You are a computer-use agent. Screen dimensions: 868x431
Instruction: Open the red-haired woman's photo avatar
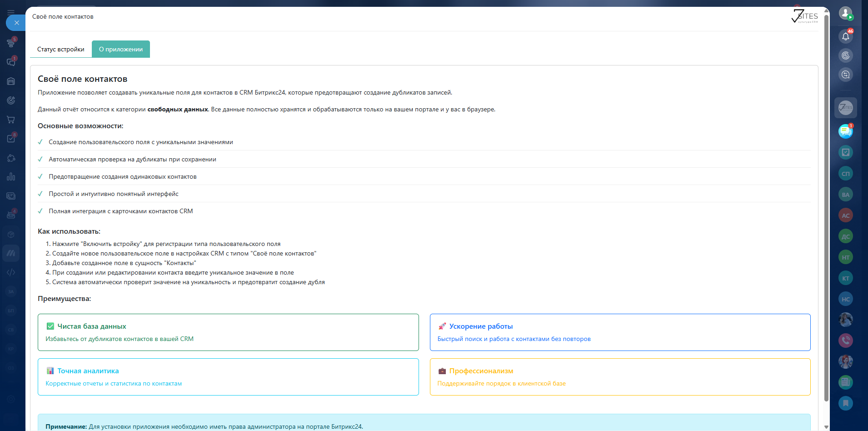coord(846,361)
